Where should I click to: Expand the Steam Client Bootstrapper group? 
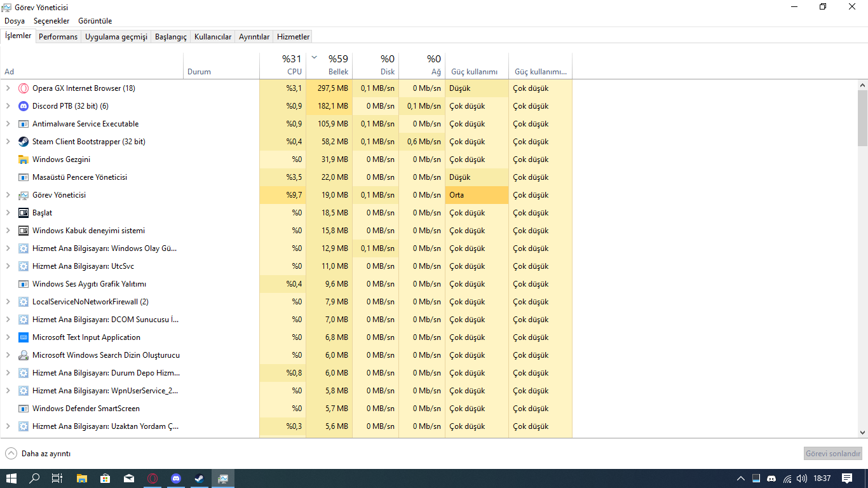pyautogui.click(x=8, y=142)
